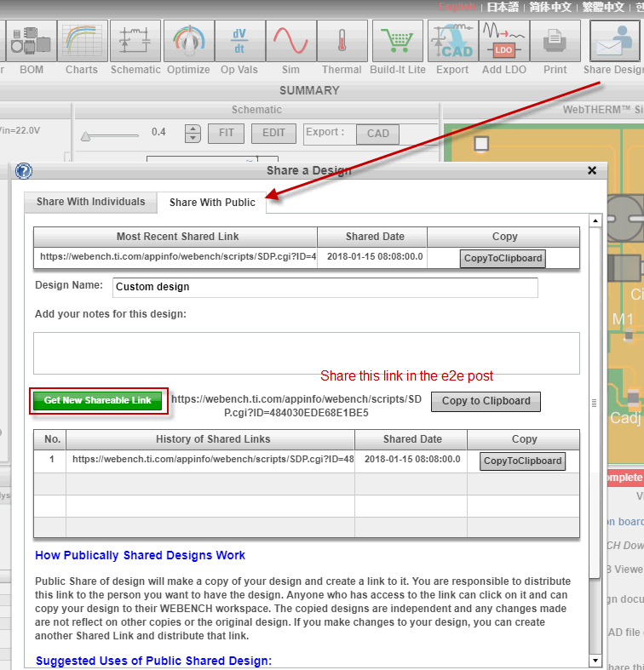Open the Charts toolbar icon

click(x=82, y=41)
